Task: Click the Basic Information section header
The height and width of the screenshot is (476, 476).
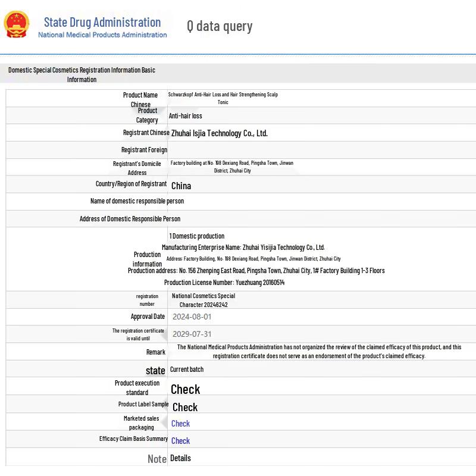Action: 82,75
